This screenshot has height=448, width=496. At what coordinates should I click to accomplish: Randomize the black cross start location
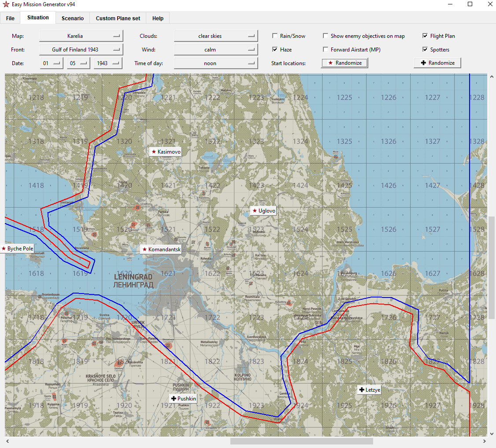(437, 63)
